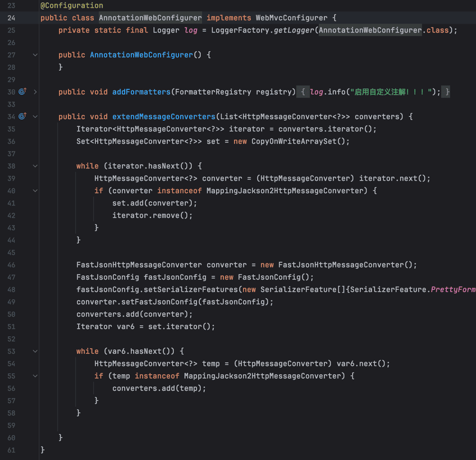This screenshot has width=476, height=460.
Task: Click CopyOnWriteArraySet on line 36
Action: click(294, 142)
